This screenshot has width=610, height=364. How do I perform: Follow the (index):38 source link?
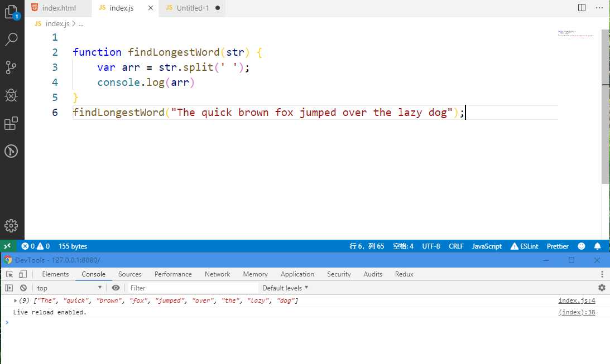tap(577, 312)
